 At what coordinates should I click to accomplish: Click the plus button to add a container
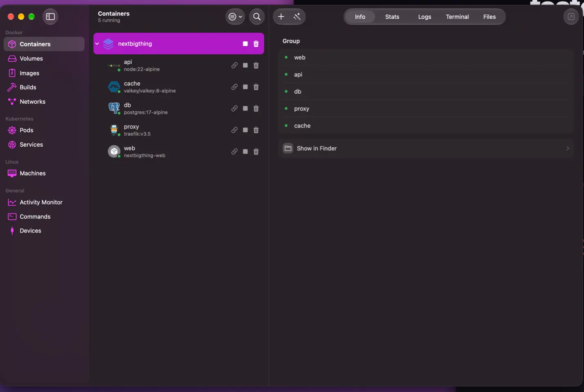click(281, 17)
